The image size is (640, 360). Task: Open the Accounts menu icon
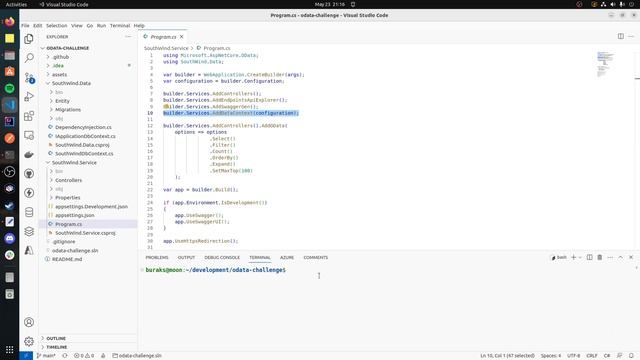(29, 322)
